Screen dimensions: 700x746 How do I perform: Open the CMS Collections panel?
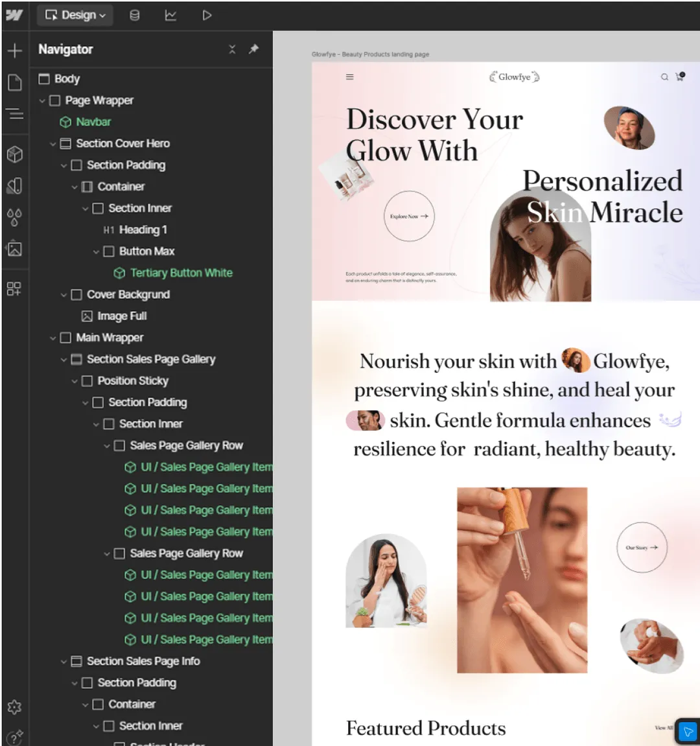pyautogui.click(x=134, y=16)
